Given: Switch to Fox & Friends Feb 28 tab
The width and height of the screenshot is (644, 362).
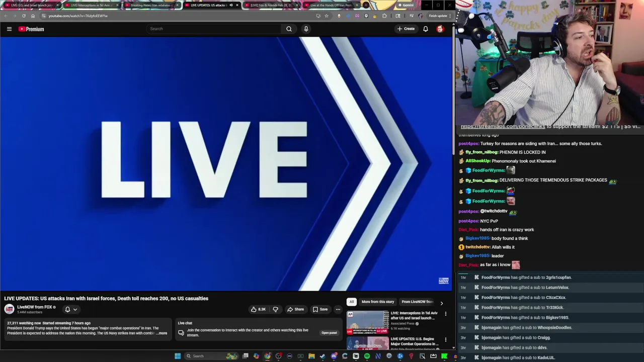Looking at the screenshot, I should click(x=271, y=5).
